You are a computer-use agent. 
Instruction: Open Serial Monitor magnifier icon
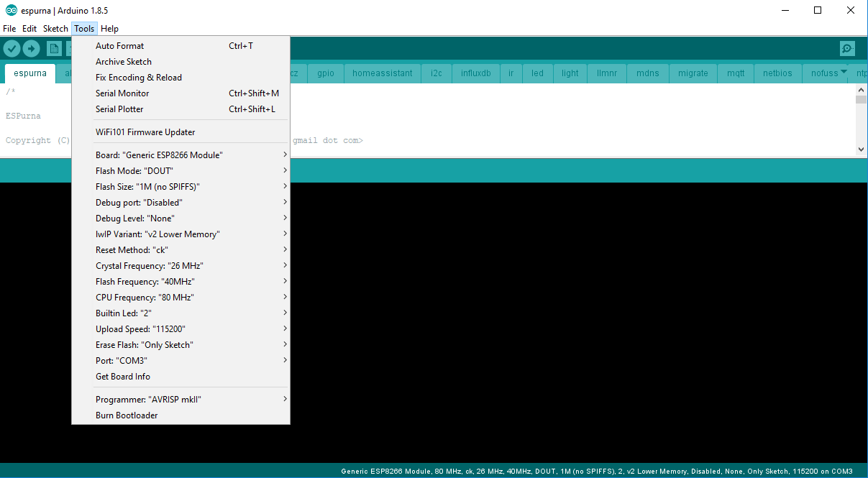point(848,48)
